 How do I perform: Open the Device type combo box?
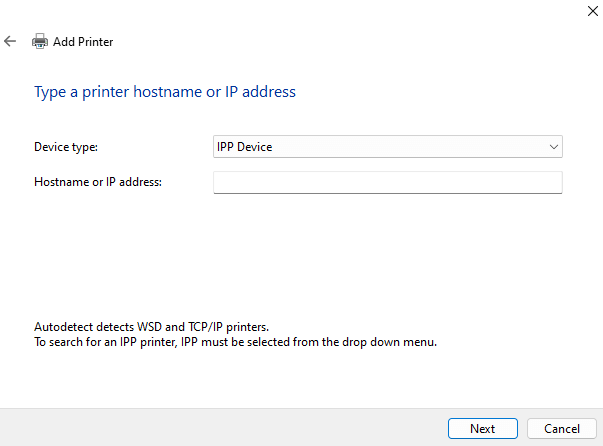click(x=387, y=147)
